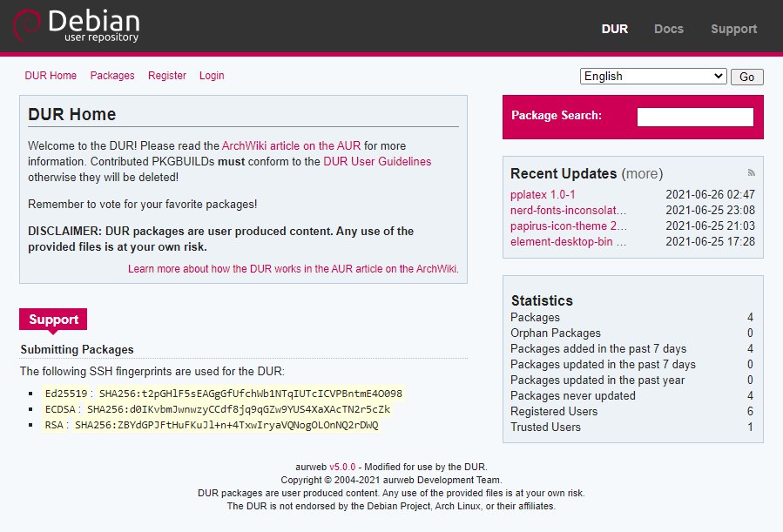Viewport: 783px width, 532px height.
Task: Open the Packages link in submenu
Action: pos(112,76)
